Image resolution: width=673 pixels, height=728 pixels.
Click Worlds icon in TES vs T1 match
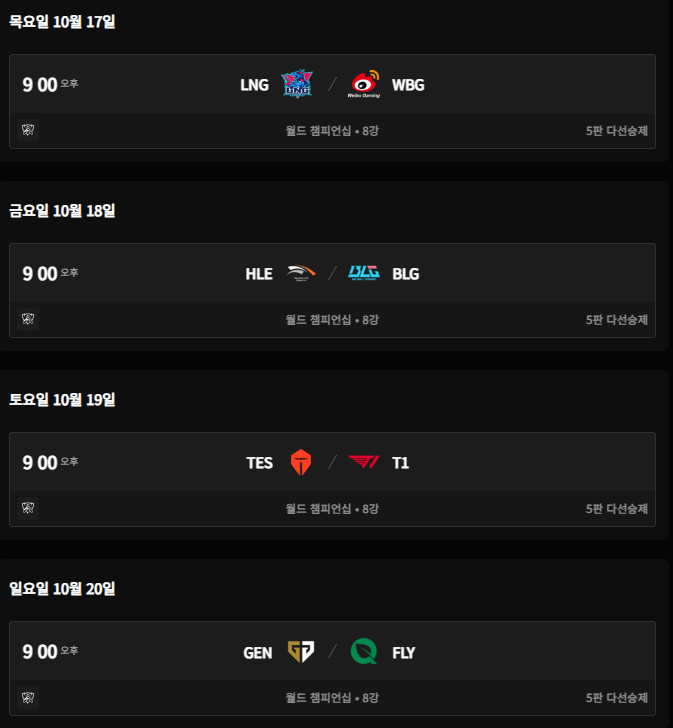coord(28,508)
